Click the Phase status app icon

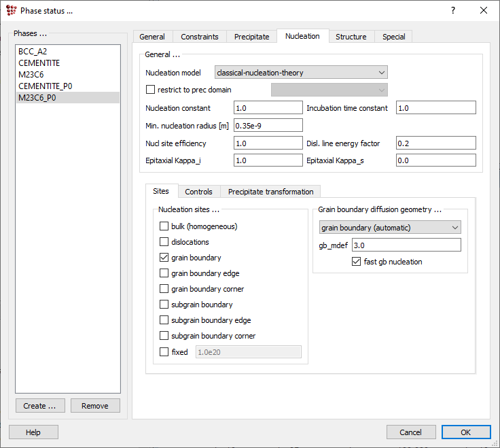pos(11,11)
